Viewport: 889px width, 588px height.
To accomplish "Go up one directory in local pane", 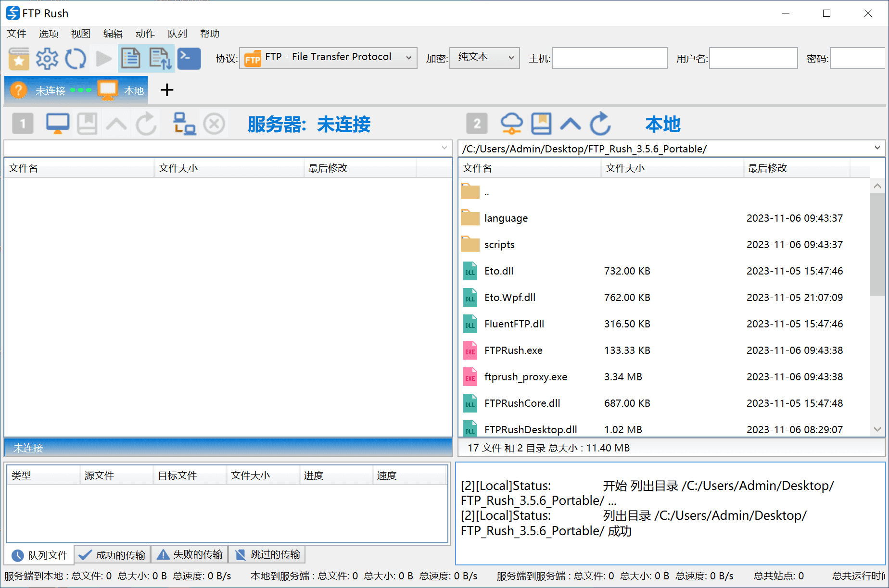I will point(571,124).
